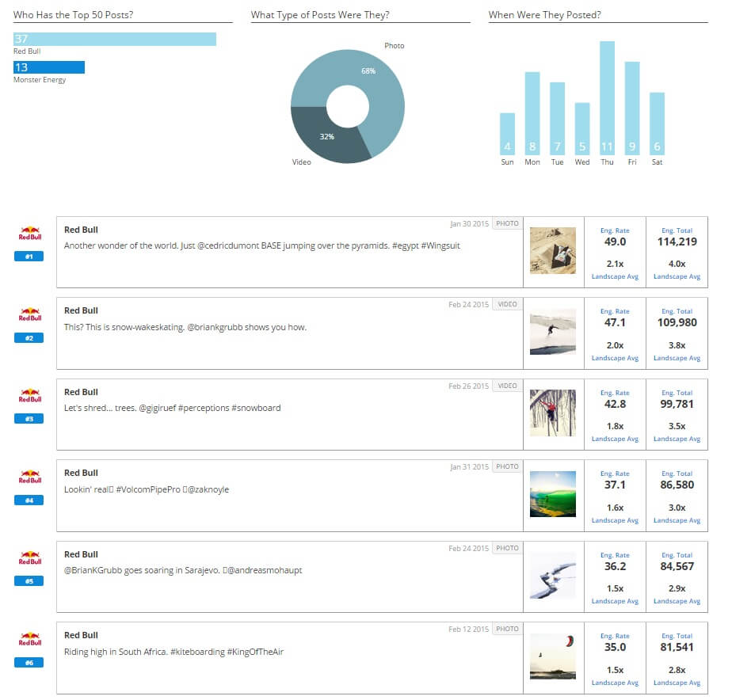Open the pyramids BASE jump photo thumbnail
Viewport: 732px width, 700px height.
(x=553, y=250)
